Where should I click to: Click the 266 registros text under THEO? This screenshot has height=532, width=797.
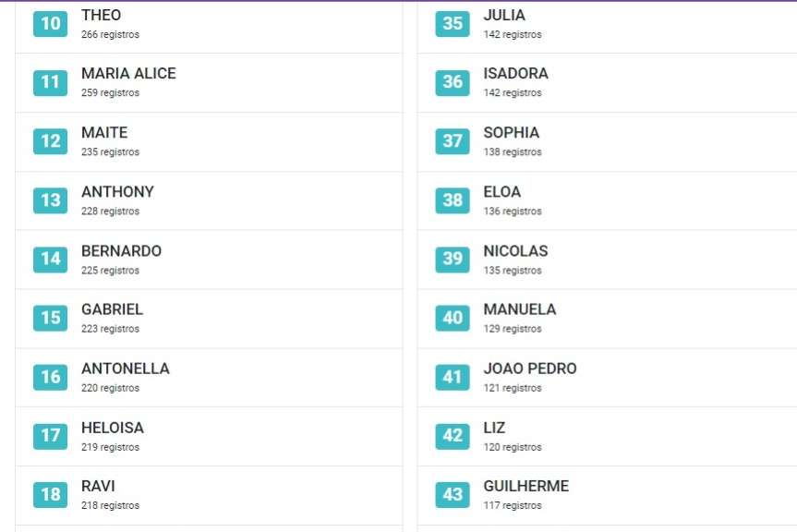[x=110, y=34]
